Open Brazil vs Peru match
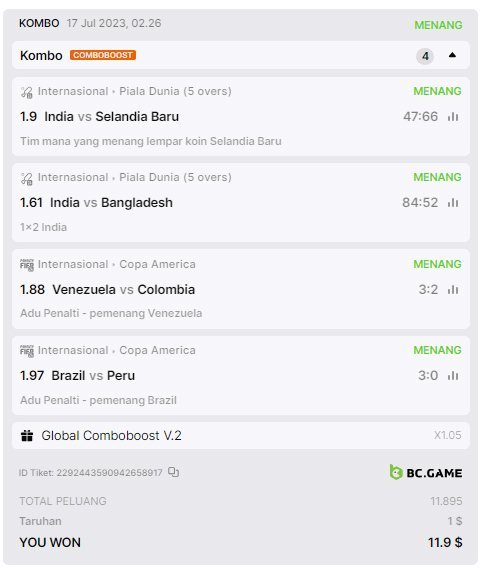Screen dimensions: 489x574 pos(93,376)
